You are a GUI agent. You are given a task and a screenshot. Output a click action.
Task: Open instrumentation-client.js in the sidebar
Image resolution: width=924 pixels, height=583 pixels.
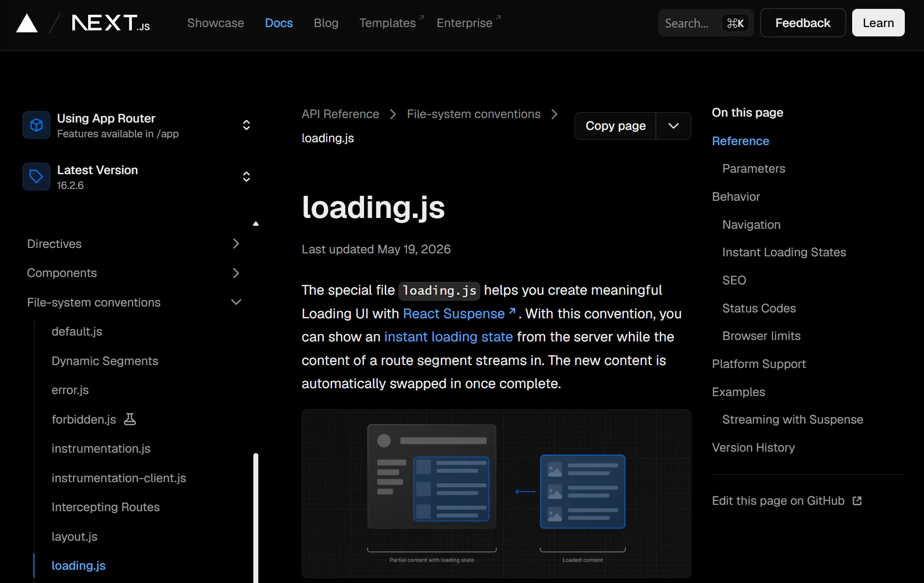(x=119, y=478)
